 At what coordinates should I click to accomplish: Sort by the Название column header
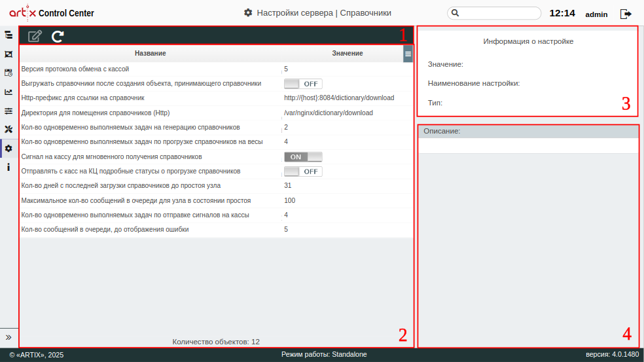[x=150, y=53]
